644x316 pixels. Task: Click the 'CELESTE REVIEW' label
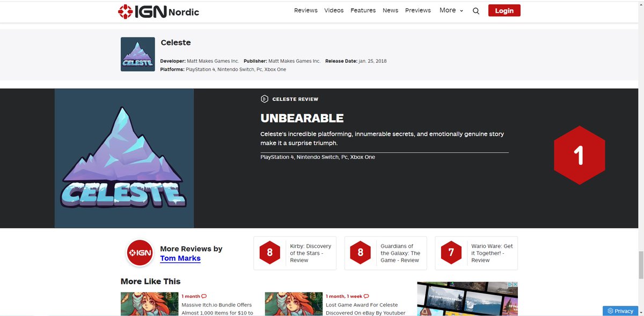click(295, 99)
